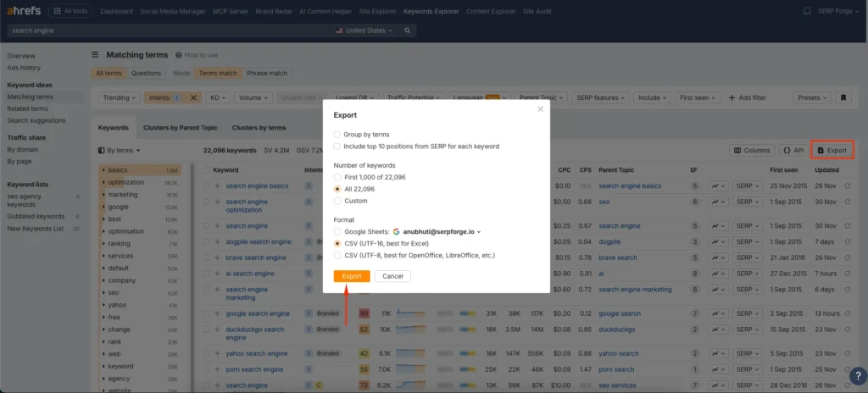
Task: Add duckduckgo search engine with plus icon
Action: click(x=218, y=329)
